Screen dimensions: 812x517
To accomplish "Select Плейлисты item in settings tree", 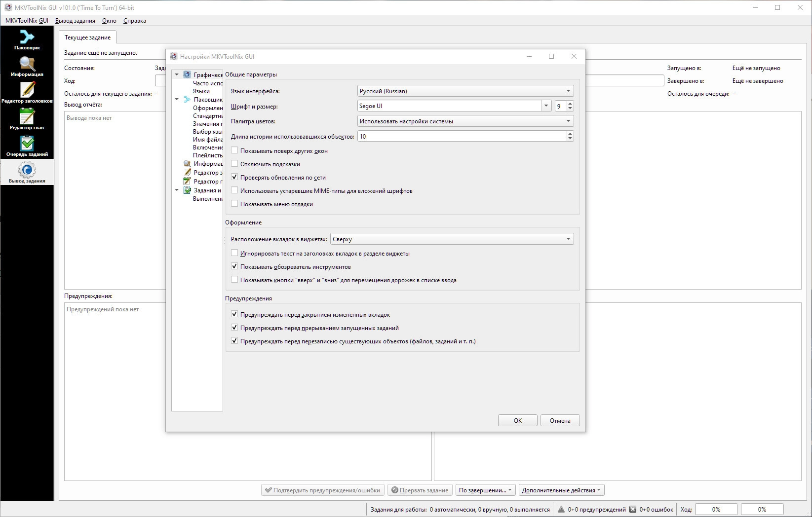I will (208, 155).
